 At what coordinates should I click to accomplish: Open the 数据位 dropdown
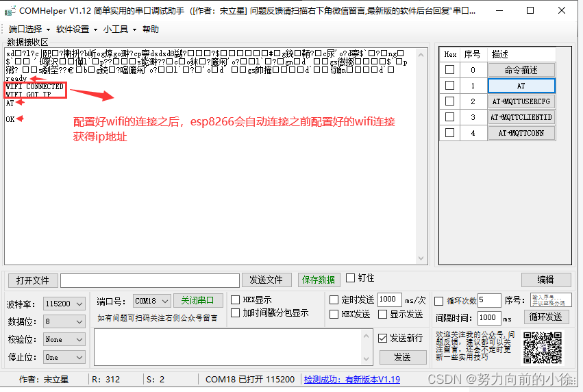64,321
